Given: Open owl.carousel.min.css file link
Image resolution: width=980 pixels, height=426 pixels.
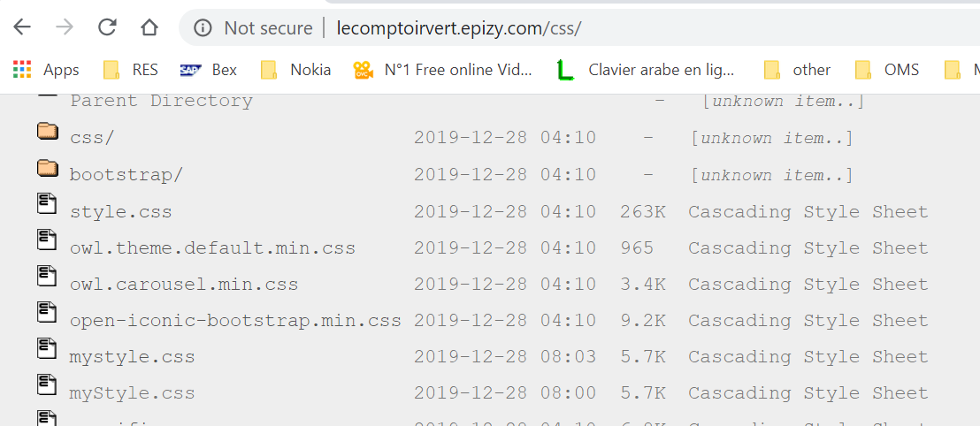Looking at the screenshot, I should click(x=184, y=285).
